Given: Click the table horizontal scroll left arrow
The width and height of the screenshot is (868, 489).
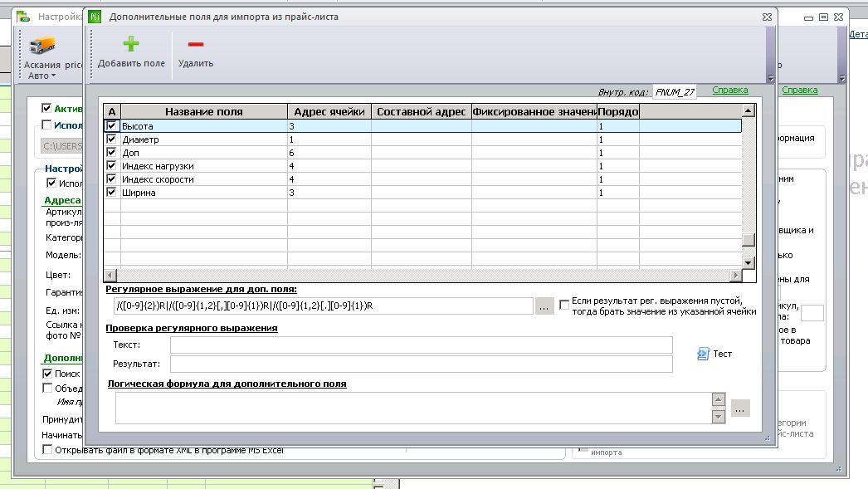Looking at the screenshot, I should tap(110, 276).
